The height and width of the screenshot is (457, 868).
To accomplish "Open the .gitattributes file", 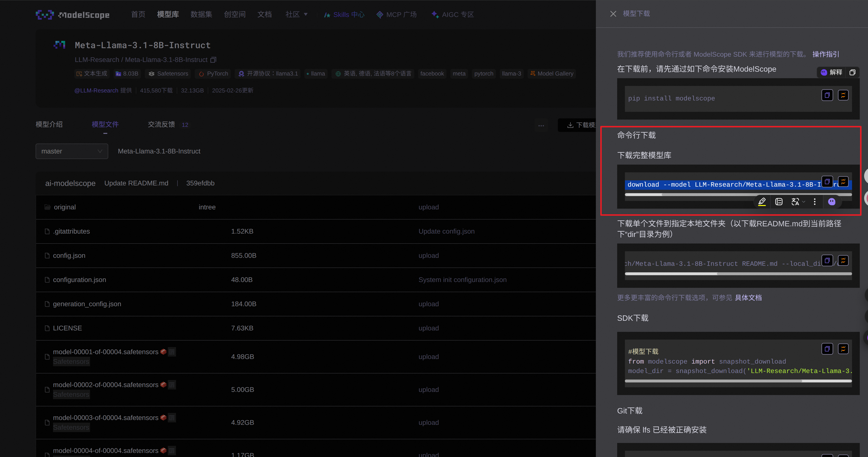I will coord(71,231).
